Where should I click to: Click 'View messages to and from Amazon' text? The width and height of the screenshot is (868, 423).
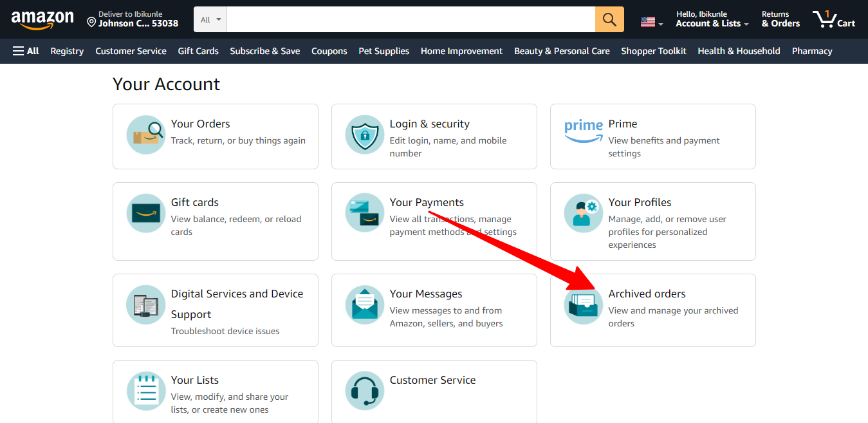[x=446, y=317]
